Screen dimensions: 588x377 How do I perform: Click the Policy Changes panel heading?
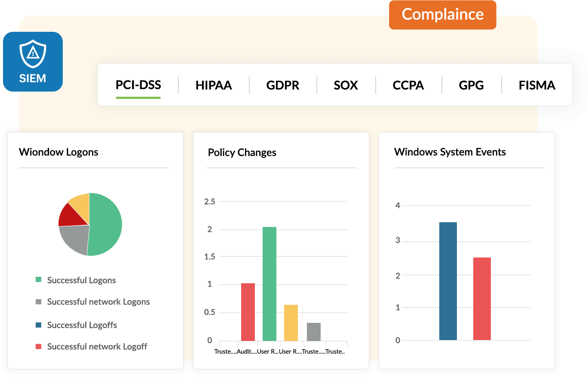coord(242,152)
